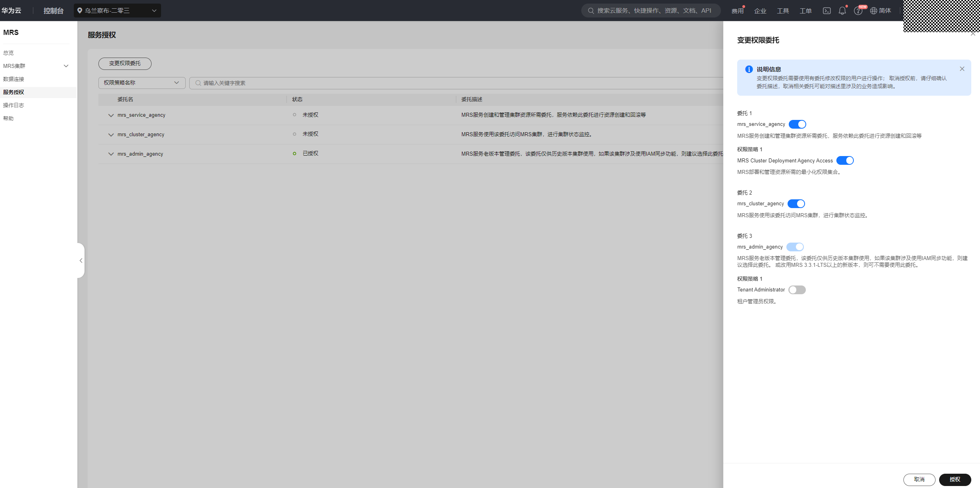Open the 工单 top menu
Viewport: 980px width, 488px height.
[805, 11]
